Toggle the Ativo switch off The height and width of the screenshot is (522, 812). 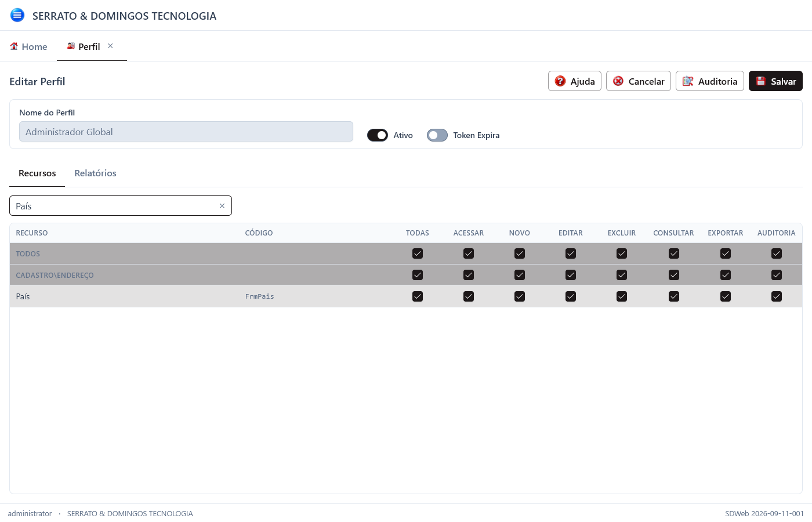pyautogui.click(x=378, y=135)
